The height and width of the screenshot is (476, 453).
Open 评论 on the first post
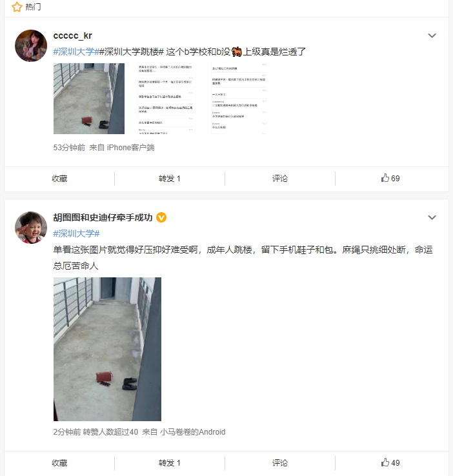[280, 178]
